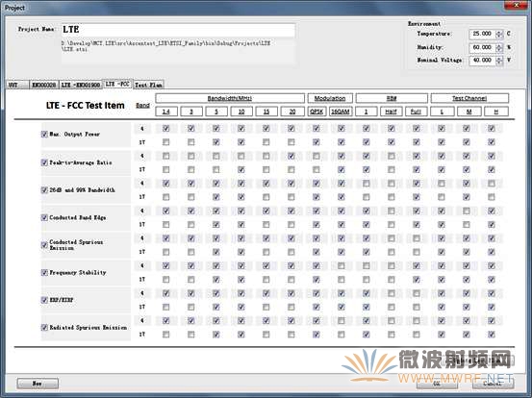Open the Test Plan tab
Viewport: 532px width, 398px height.
coord(148,85)
